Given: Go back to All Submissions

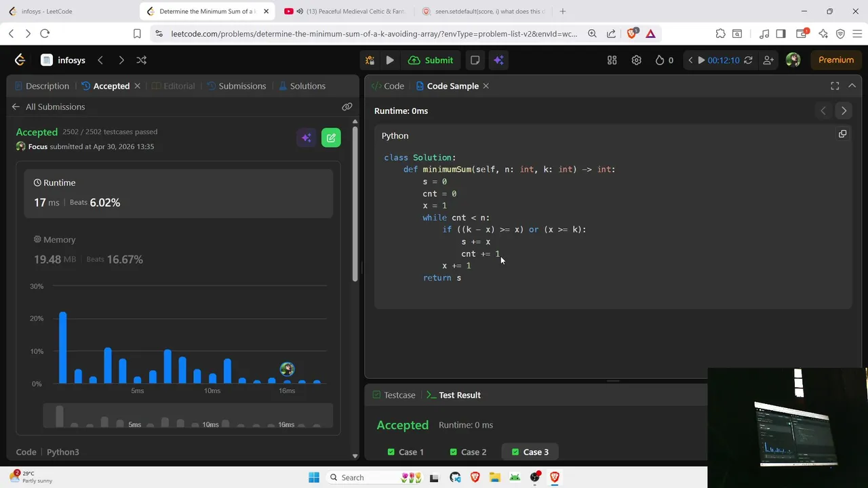Looking at the screenshot, I should click(x=48, y=106).
